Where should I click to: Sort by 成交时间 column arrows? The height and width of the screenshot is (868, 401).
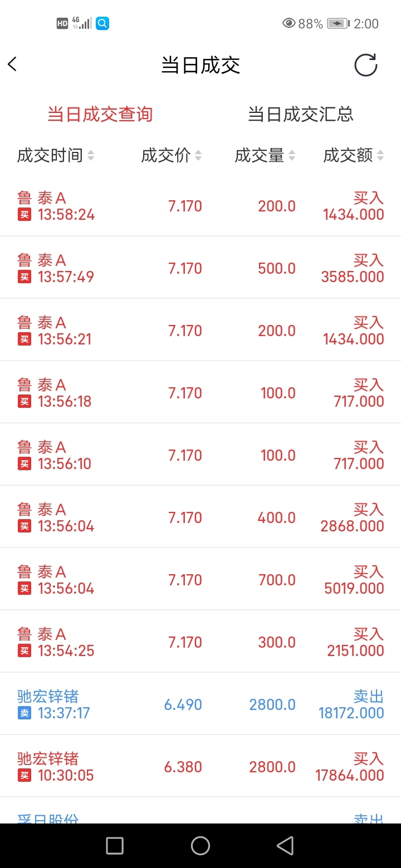[91, 155]
